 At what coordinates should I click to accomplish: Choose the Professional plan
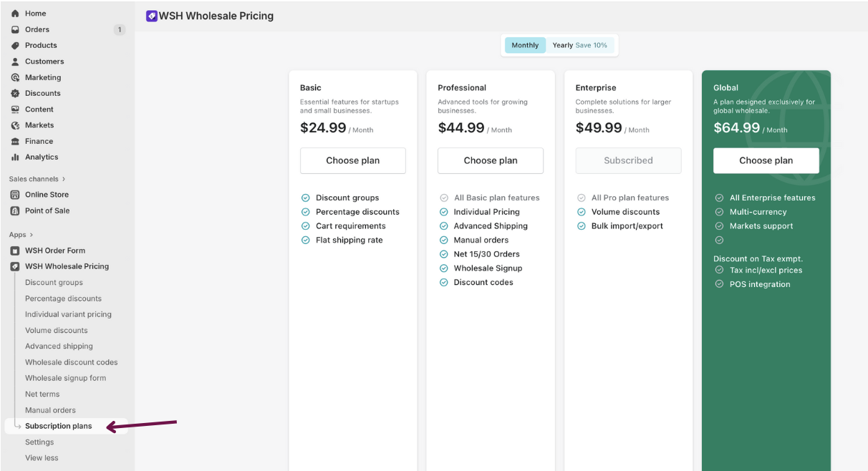pos(490,160)
